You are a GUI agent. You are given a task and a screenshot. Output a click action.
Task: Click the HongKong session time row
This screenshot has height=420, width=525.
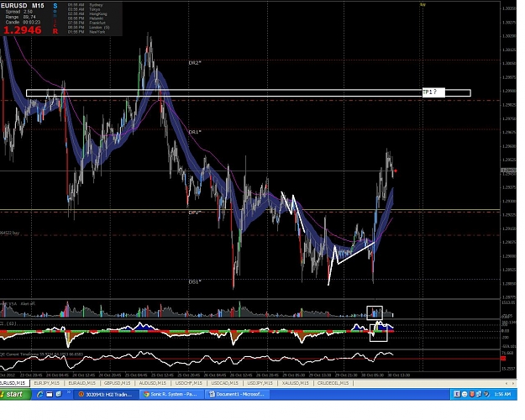87,13
